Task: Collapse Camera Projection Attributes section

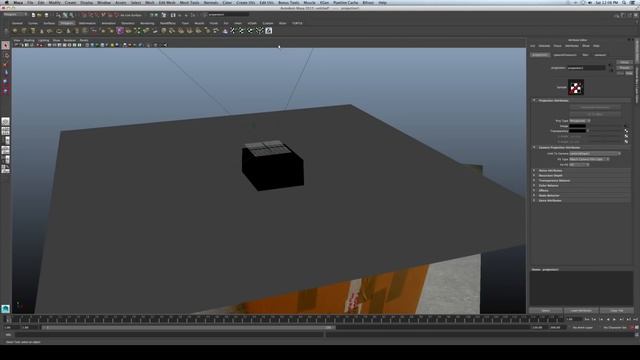Action: [x=534, y=147]
